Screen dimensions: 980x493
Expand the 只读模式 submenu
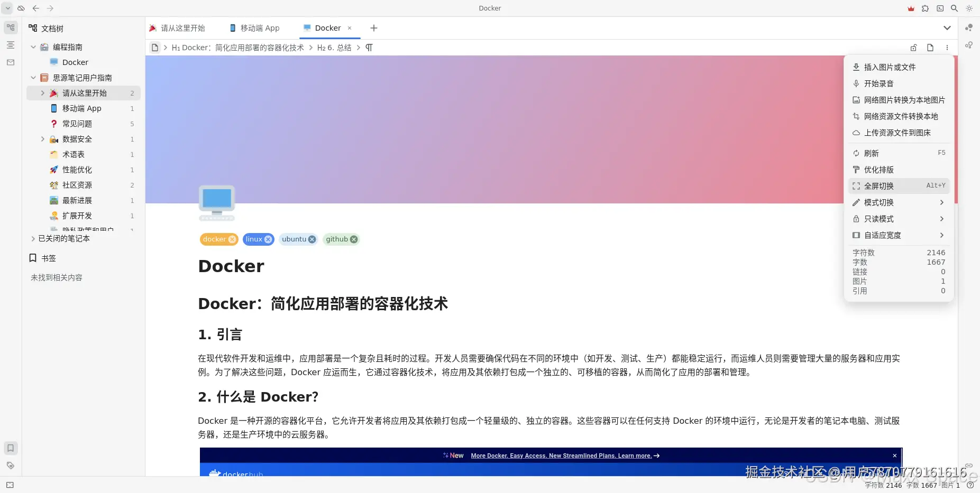point(899,219)
